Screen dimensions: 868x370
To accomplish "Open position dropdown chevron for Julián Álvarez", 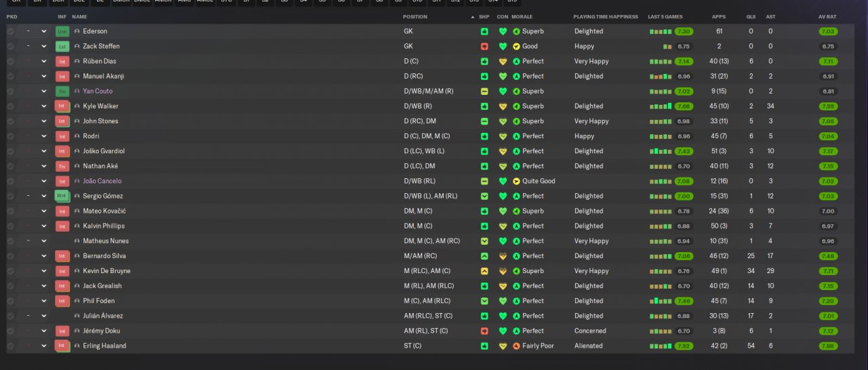I will 44,316.
